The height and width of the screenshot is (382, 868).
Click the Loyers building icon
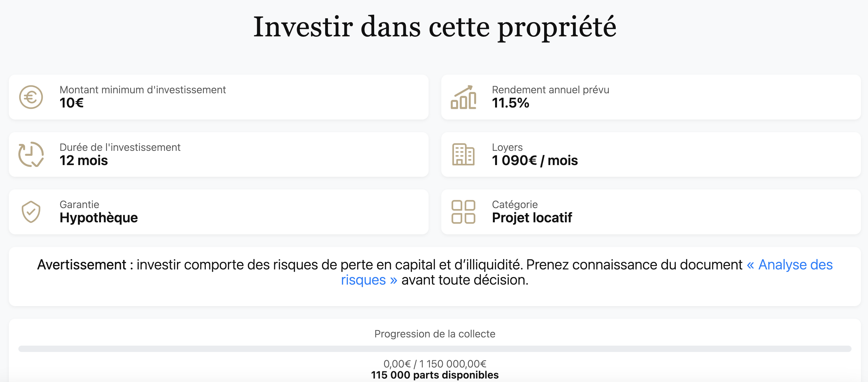463,155
